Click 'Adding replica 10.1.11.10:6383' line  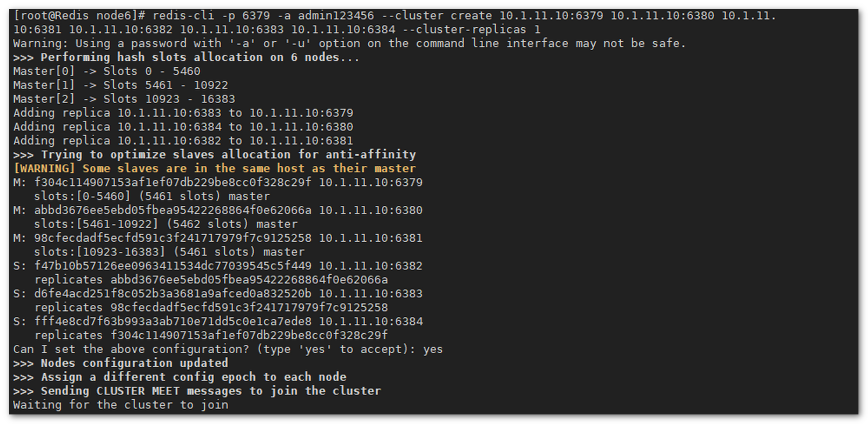click(183, 113)
